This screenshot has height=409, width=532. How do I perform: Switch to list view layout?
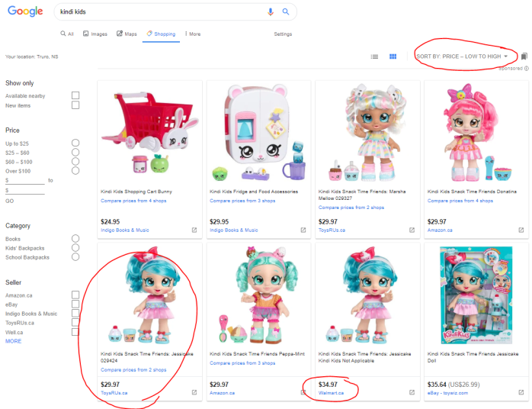tap(374, 56)
